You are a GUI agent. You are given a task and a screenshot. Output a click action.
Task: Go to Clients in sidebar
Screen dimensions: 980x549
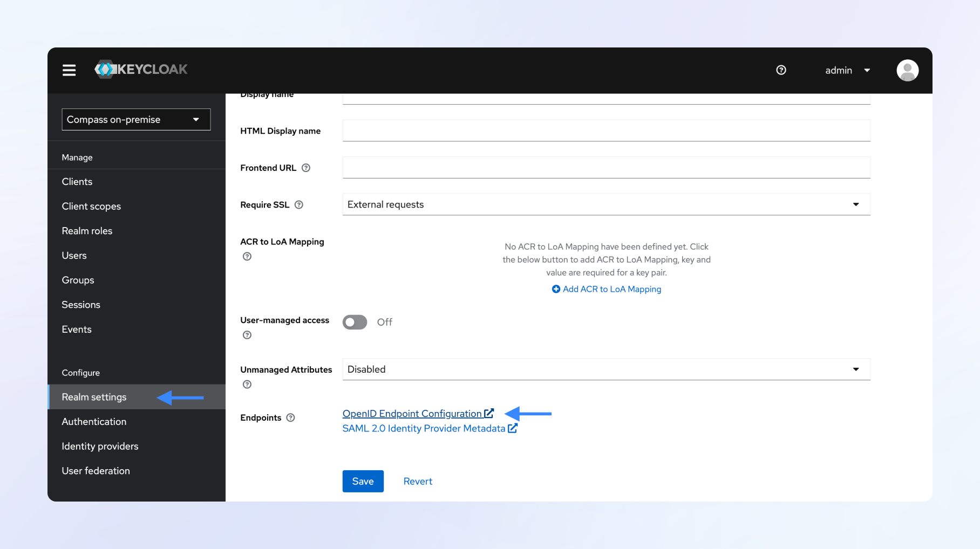click(77, 182)
